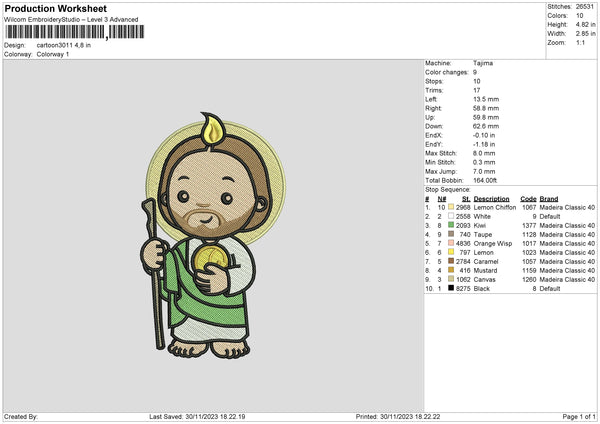Click 'Madeira Classic 40' in Lemon Chiffon row

(567, 207)
